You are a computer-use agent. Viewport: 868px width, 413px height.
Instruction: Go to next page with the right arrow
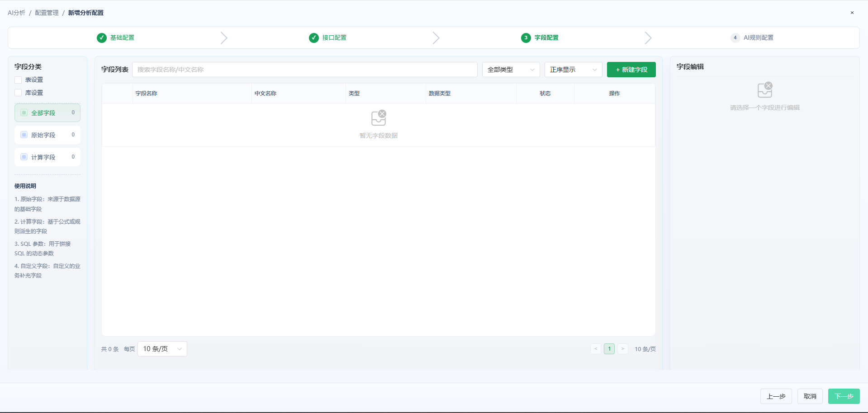(x=623, y=349)
